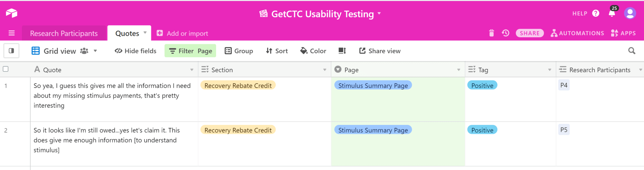Open the Sort menu
The width and height of the screenshot is (644, 170).
(x=277, y=51)
